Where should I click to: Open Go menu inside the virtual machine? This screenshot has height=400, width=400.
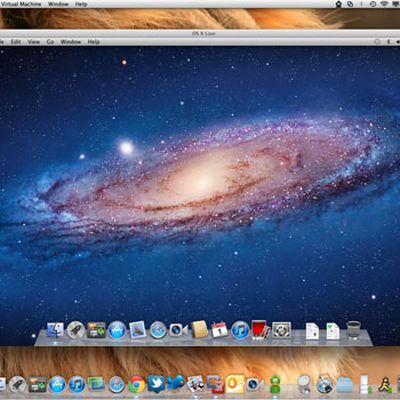(50, 42)
